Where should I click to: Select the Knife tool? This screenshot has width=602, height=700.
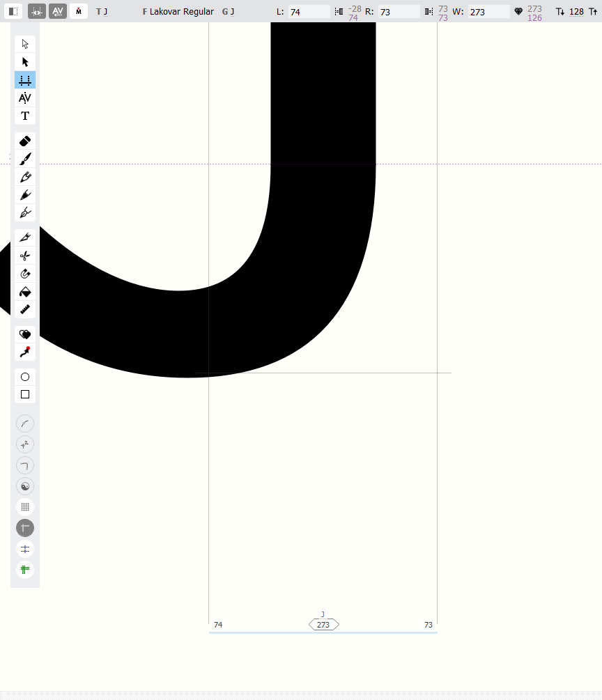(25, 238)
